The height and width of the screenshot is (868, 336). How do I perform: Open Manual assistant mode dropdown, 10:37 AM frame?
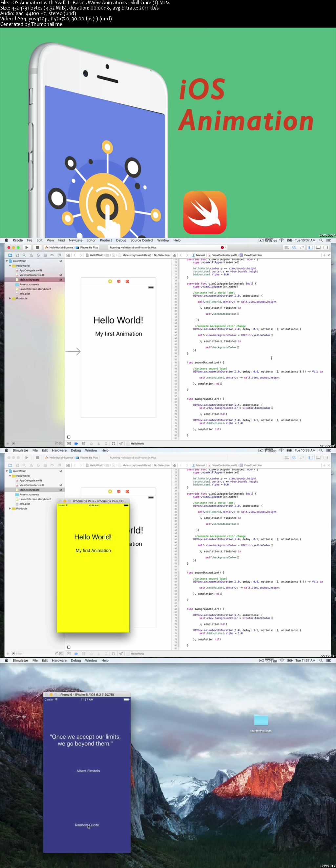[x=198, y=255]
